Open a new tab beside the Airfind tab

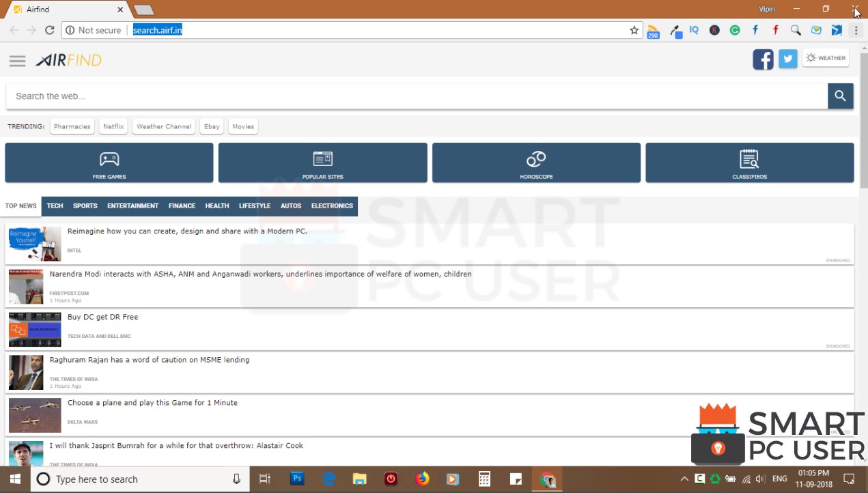point(143,10)
